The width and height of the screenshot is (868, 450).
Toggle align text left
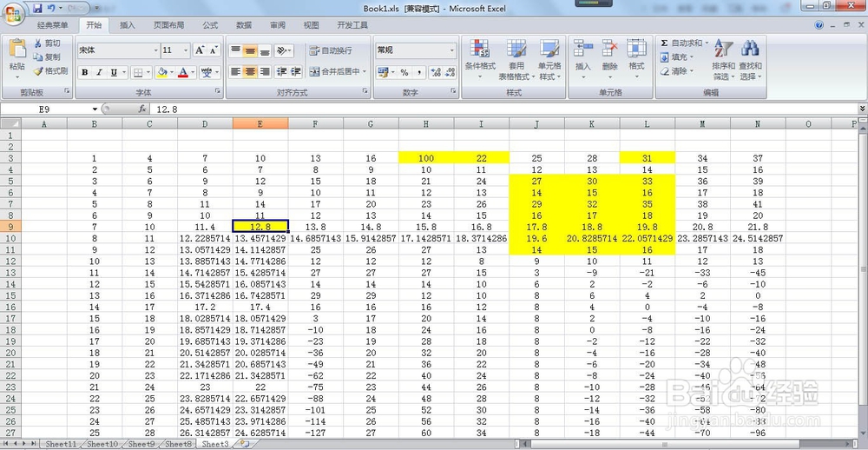[x=235, y=71]
